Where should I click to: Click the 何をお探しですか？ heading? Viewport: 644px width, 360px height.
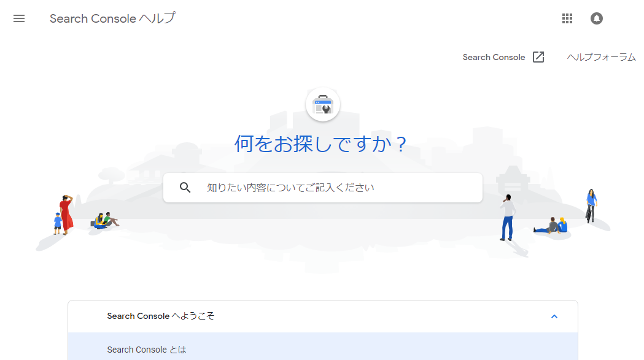tap(320, 144)
